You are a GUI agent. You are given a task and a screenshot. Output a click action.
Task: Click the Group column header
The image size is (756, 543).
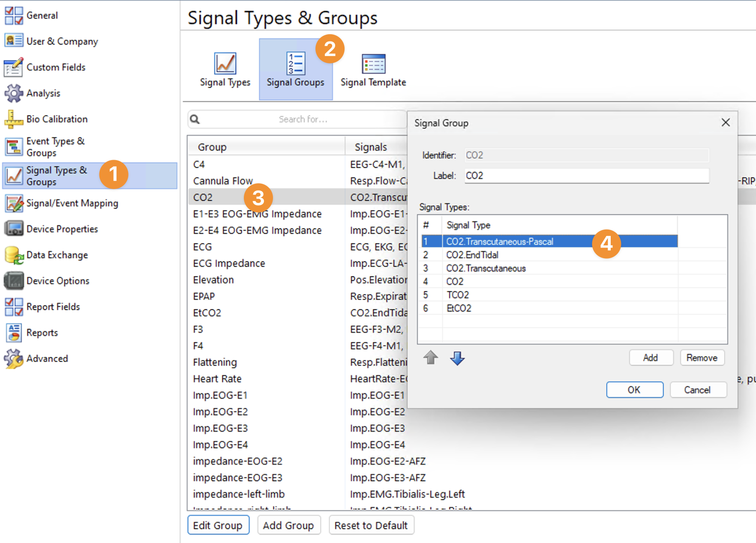pyautogui.click(x=266, y=147)
